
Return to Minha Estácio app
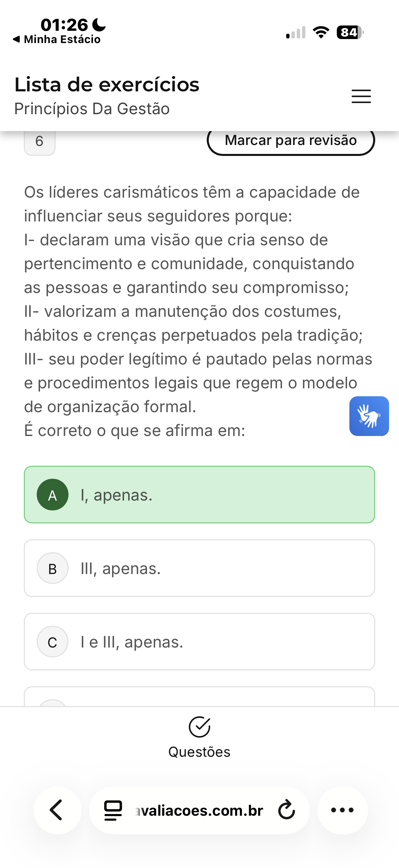pos(57,39)
